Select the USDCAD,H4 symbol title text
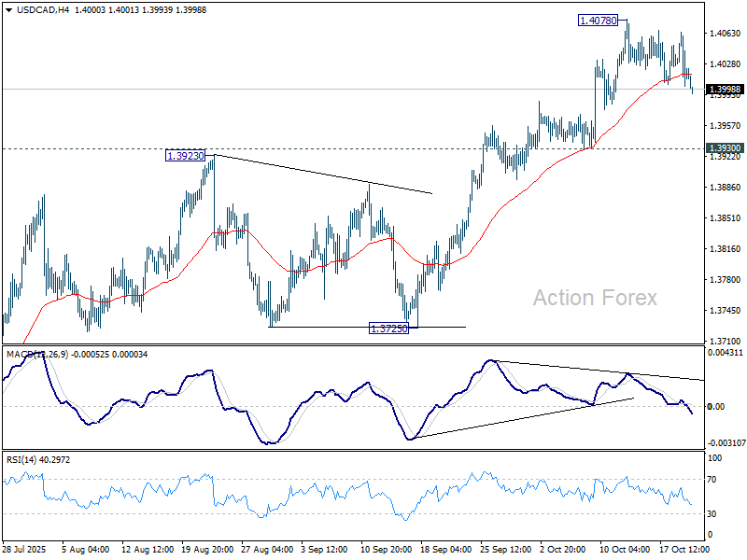The height and width of the screenshot is (560, 747). click(x=42, y=10)
